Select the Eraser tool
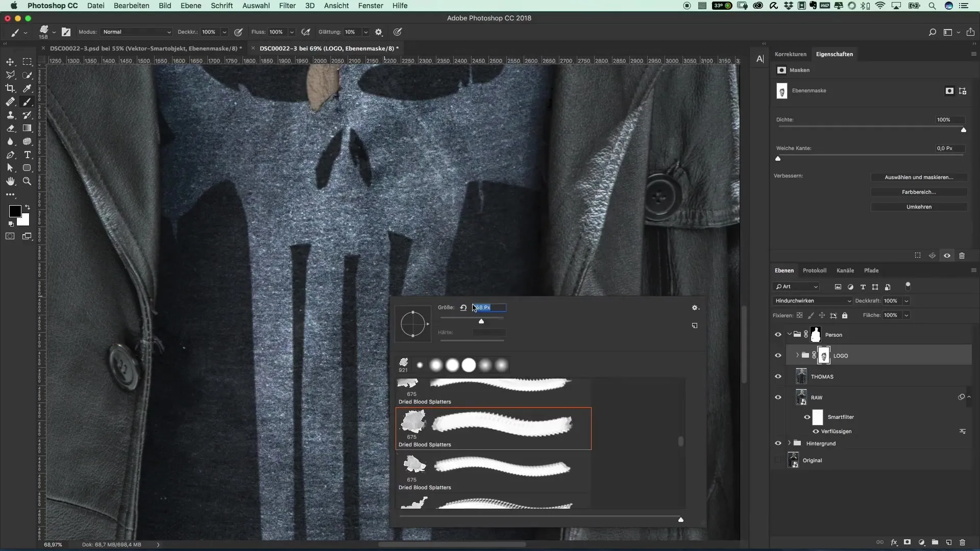Viewport: 980px width, 551px height. coord(10,128)
